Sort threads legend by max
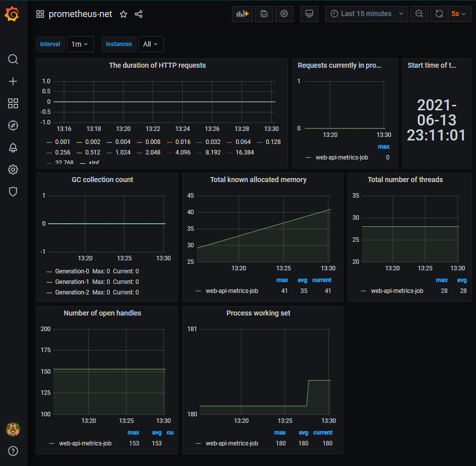 click(442, 280)
